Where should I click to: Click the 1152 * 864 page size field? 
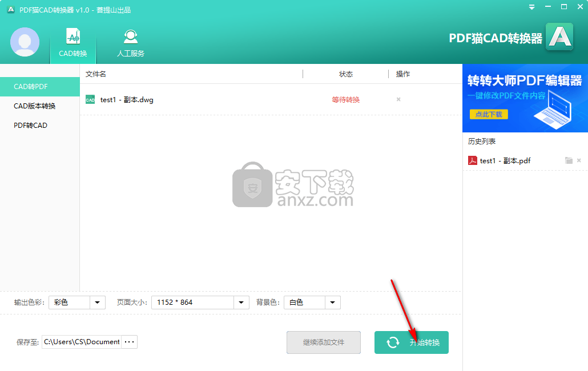click(x=193, y=303)
